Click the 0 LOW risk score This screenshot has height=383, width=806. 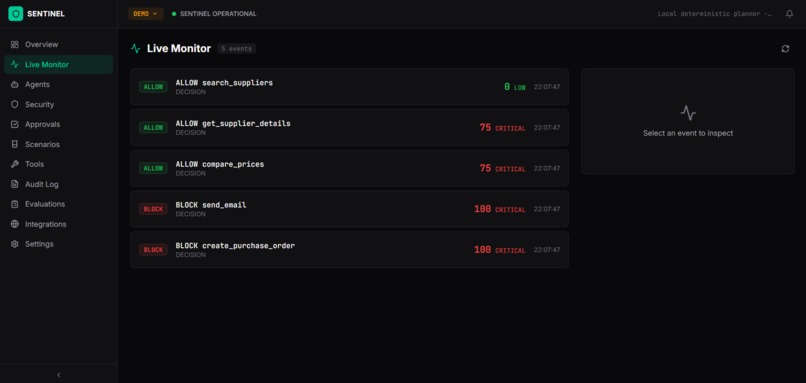point(515,87)
